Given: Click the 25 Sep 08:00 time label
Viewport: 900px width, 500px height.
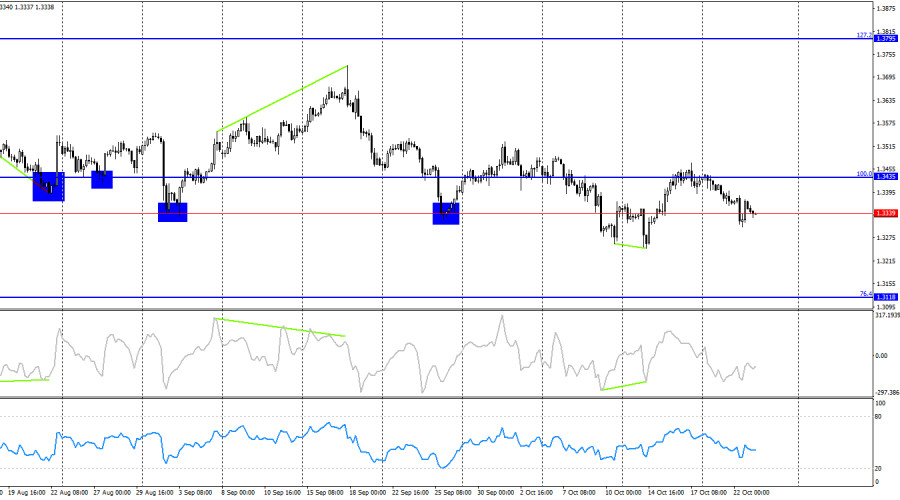Looking at the screenshot, I should pos(453,493).
